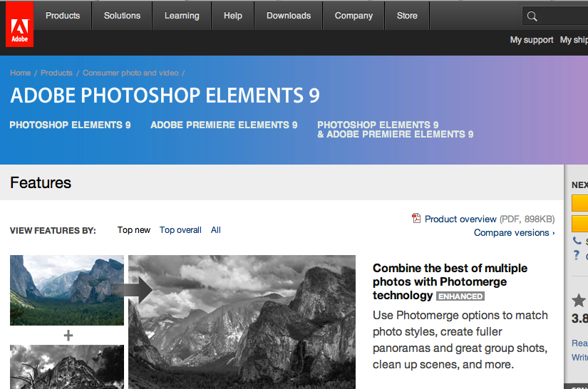Click the Compare versions link
The width and height of the screenshot is (588, 389).
(x=514, y=233)
